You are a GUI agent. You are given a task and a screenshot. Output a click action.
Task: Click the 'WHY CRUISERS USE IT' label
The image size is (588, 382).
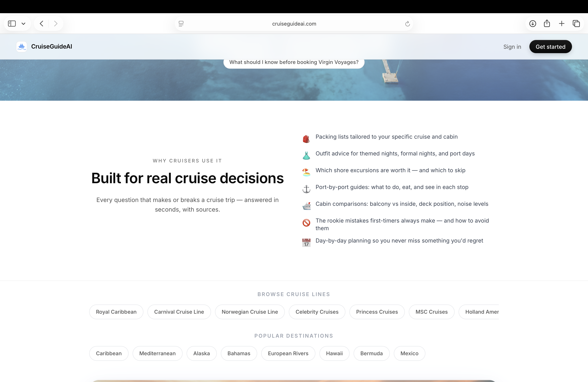[187, 161]
